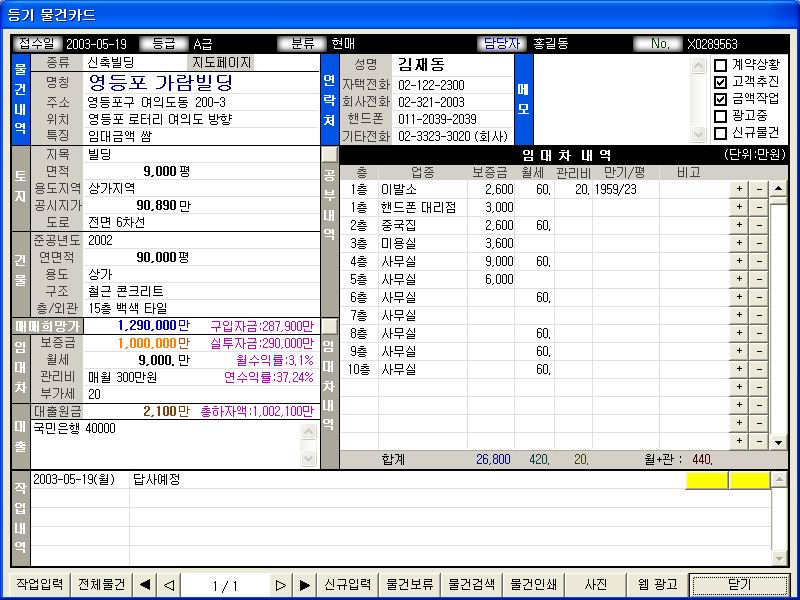
Task: Jump to the last record arrow
Action: tap(305, 585)
